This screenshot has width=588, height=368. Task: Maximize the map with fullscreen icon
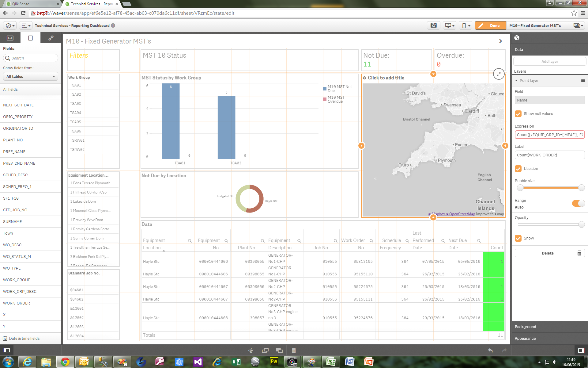499,74
